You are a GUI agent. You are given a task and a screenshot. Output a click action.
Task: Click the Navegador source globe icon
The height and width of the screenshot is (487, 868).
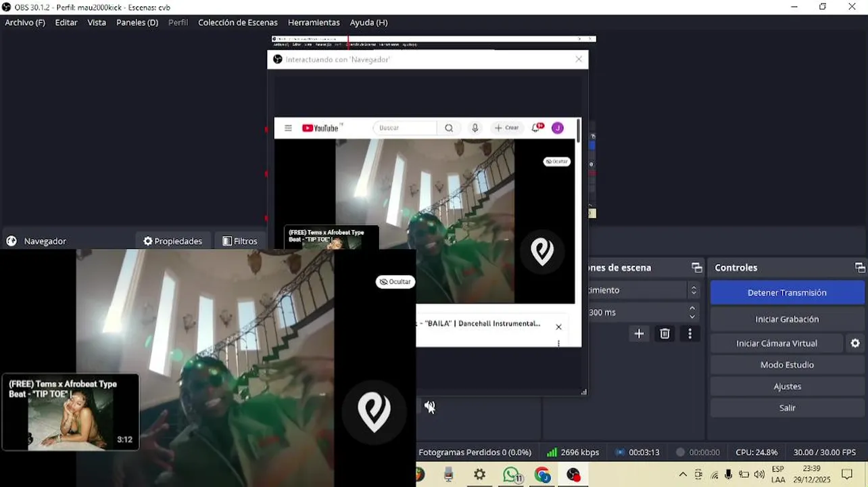(x=11, y=241)
